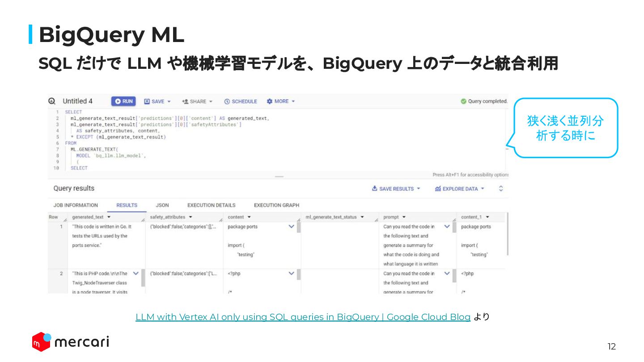Screen dimensions: 644x362
Task: Click the results table vertical scrollbar
Action: [507, 234]
